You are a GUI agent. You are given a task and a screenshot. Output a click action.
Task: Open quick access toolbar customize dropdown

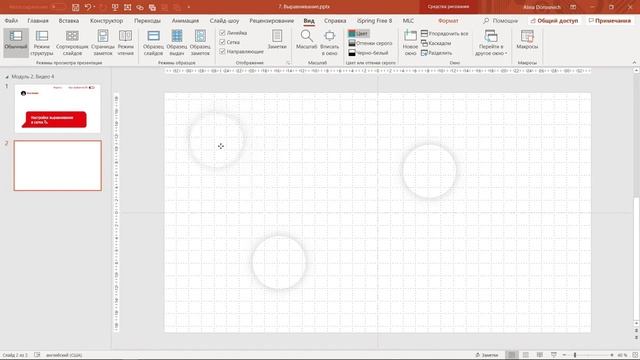tap(189, 7)
